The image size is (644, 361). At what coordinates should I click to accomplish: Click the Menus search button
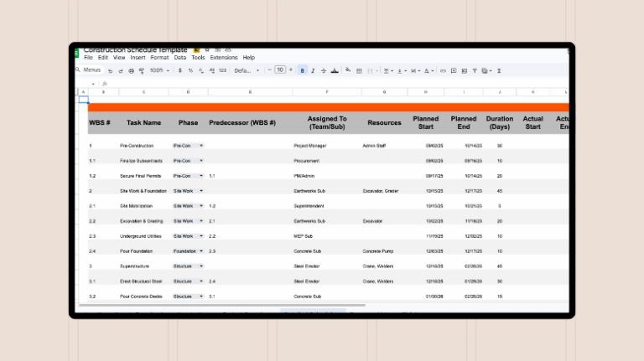(x=90, y=70)
